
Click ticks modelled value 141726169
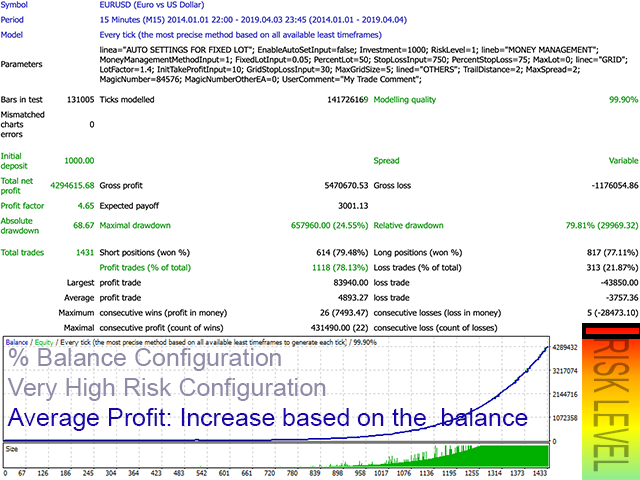[x=348, y=100]
